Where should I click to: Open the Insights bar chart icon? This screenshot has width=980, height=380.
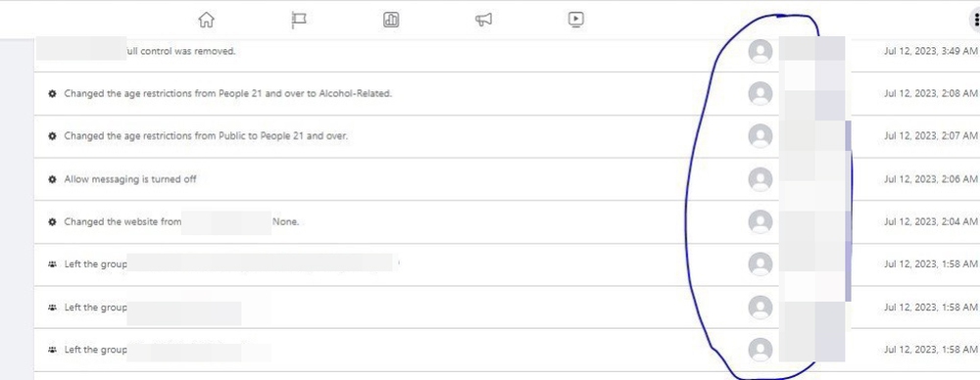(391, 20)
